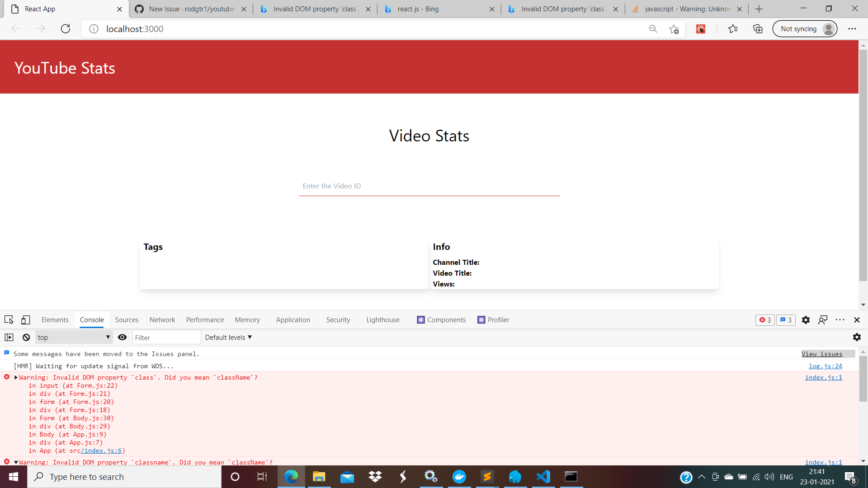868x488 pixels.
Task: Close the React App tab
Action: coord(119,9)
